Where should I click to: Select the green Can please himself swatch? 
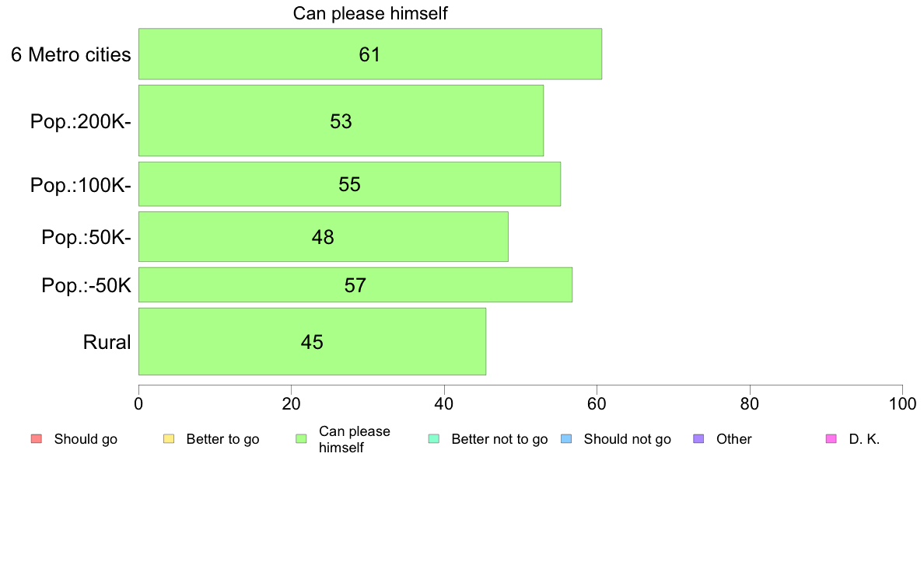coord(301,439)
